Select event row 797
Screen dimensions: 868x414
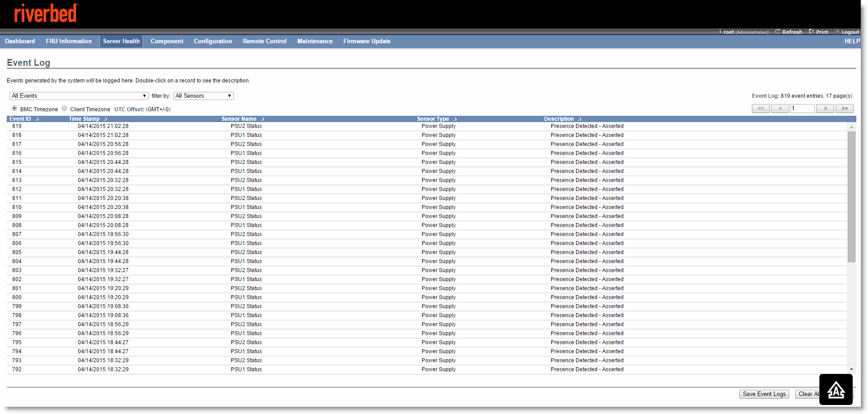(x=427, y=324)
